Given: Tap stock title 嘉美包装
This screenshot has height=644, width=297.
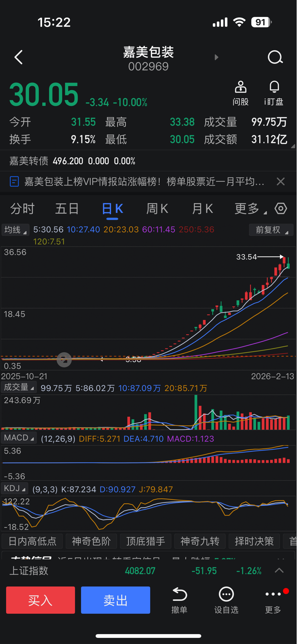Looking at the screenshot, I should point(148,52).
